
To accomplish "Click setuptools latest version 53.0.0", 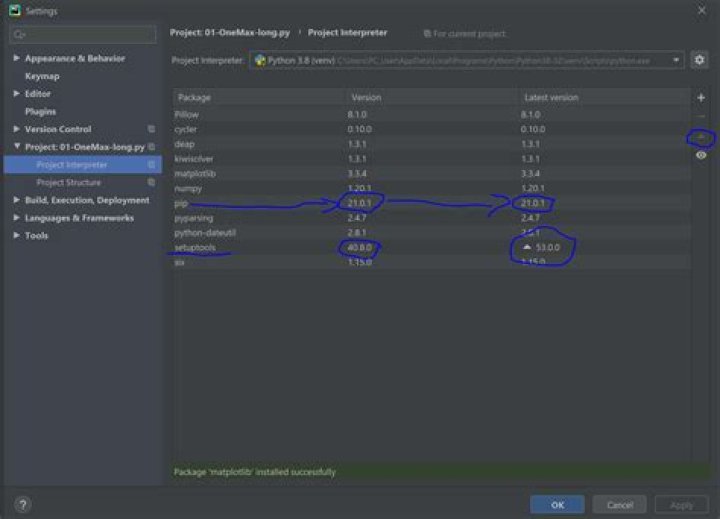I will tap(548, 248).
